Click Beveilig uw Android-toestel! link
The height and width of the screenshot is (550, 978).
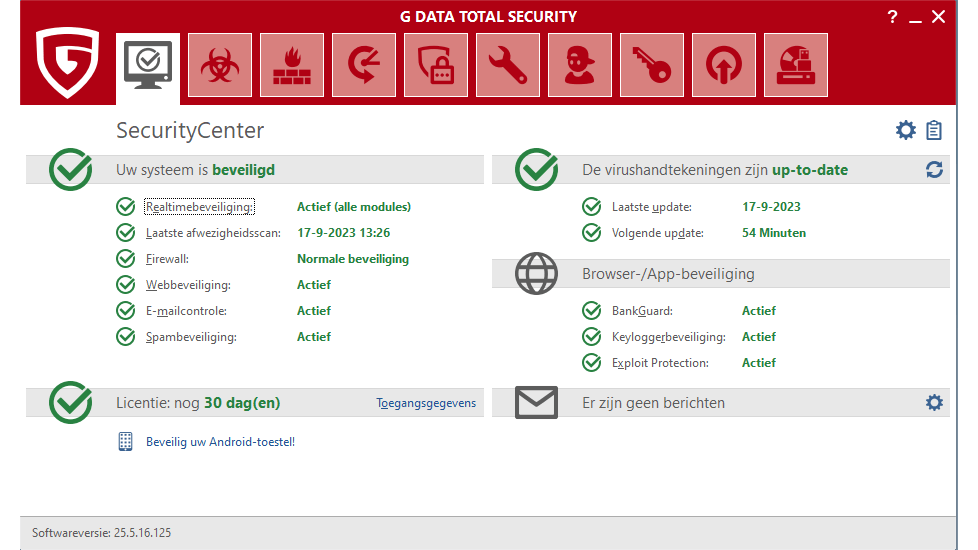coord(220,442)
